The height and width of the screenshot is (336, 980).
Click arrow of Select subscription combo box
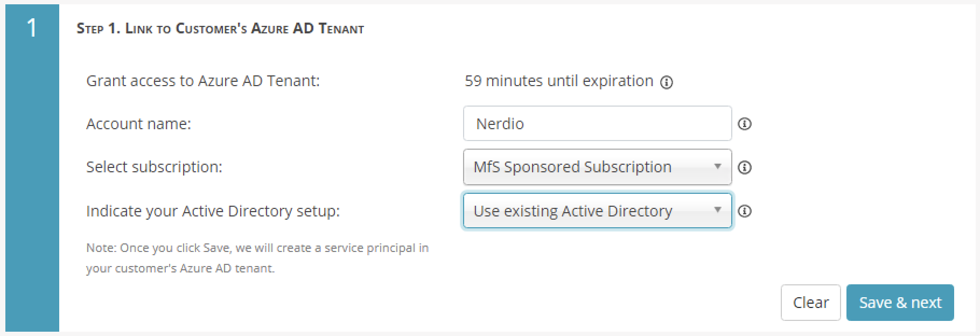point(717,166)
